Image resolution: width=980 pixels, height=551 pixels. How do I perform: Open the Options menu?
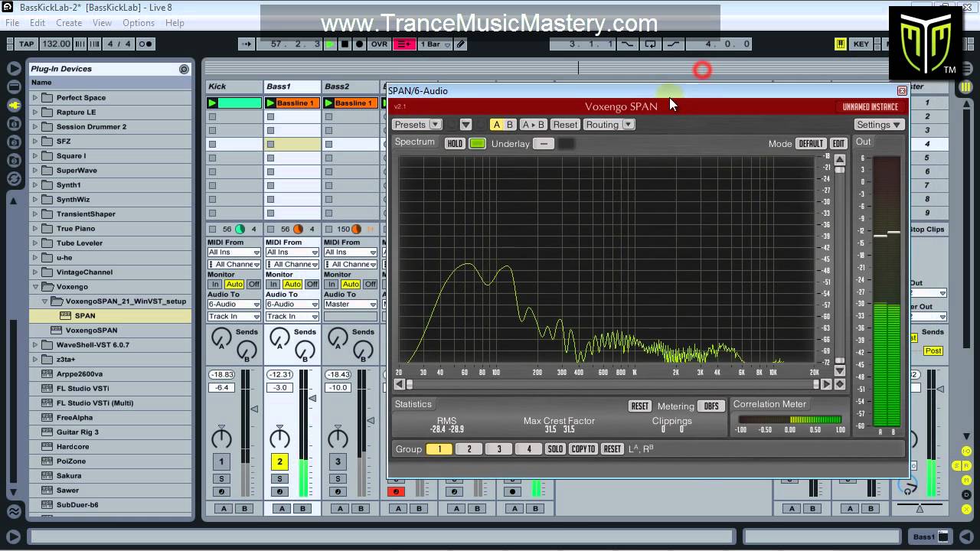tap(139, 23)
